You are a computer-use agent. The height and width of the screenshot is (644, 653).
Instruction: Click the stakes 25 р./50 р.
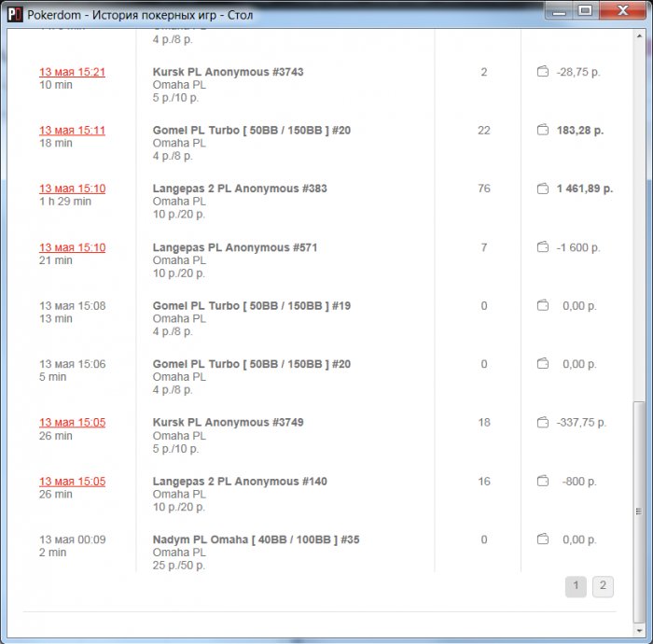[x=179, y=566]
